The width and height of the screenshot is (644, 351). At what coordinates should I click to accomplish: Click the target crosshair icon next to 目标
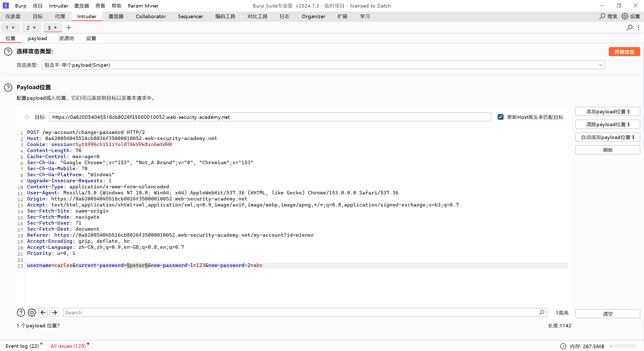[27, 117]
